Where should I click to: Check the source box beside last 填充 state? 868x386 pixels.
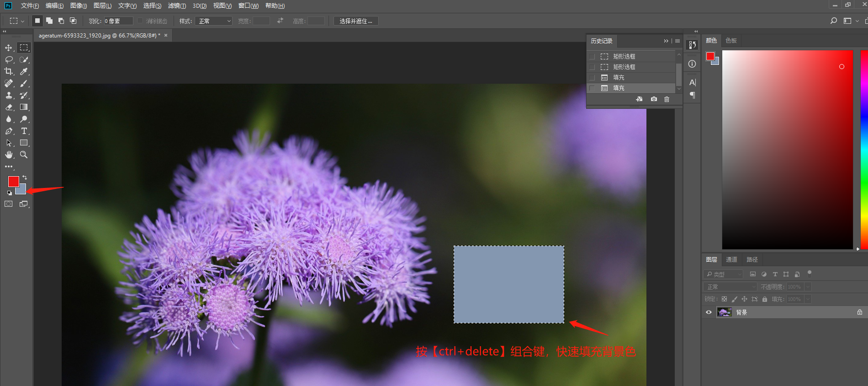pos(592,88)
